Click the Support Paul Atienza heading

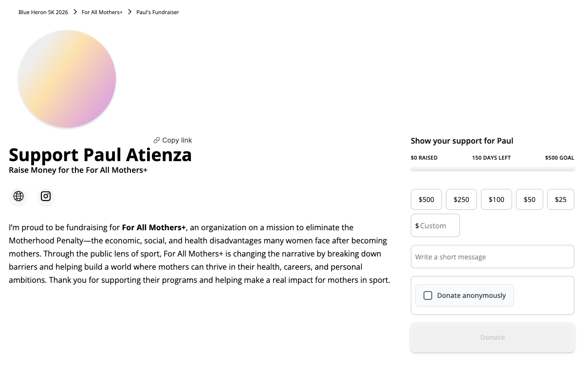[100, 155]
